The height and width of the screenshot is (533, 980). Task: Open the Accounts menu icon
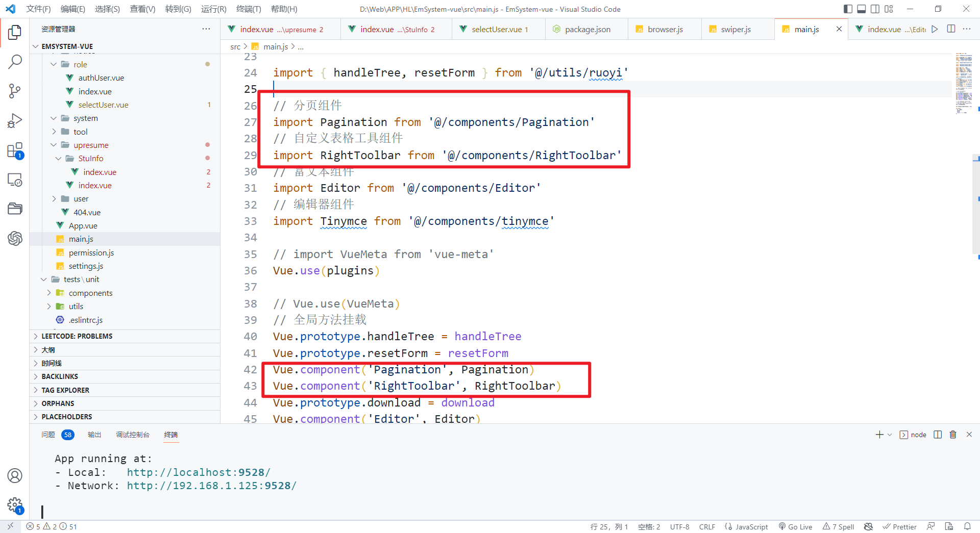coord(15,475)
